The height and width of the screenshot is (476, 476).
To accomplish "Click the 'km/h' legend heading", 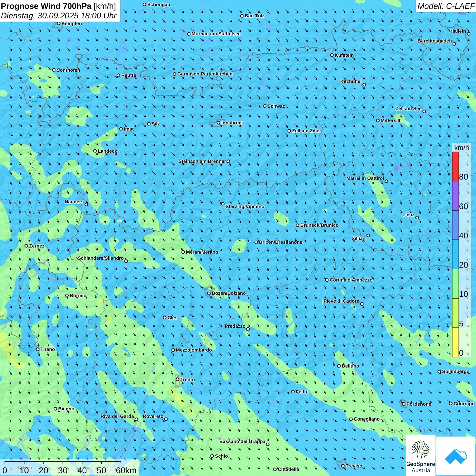I will point(462,148).
